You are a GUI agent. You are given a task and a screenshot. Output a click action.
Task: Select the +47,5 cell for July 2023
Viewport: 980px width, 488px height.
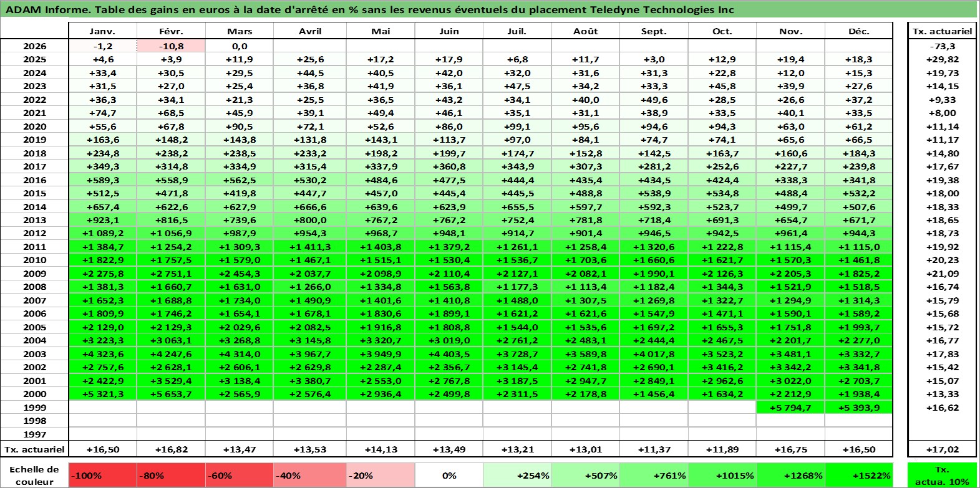click(x=517, y=86)
